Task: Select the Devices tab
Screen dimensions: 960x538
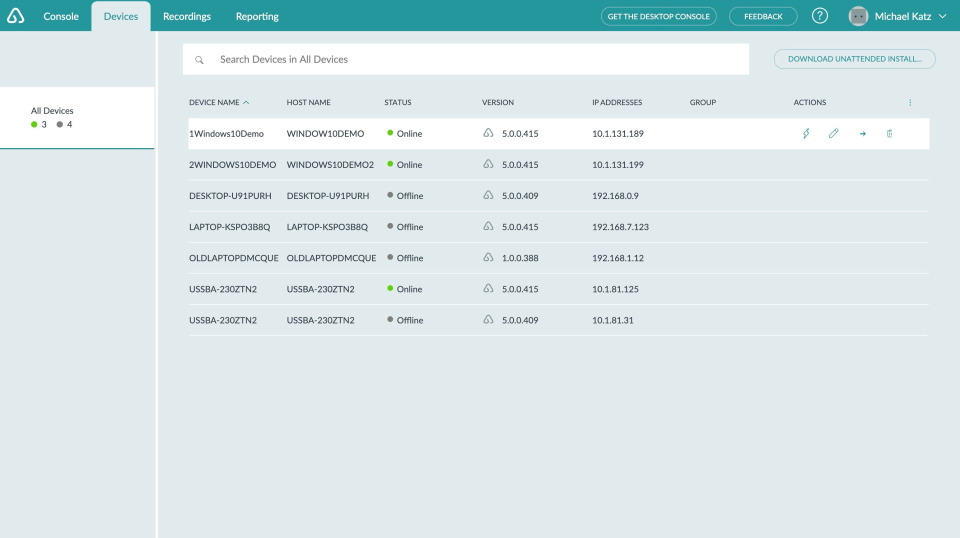Action: coord(121,17)
